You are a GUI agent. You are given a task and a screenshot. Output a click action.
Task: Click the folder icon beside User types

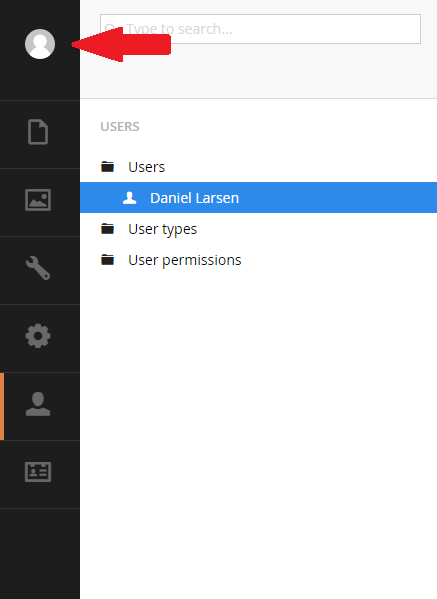coord(107,228)
